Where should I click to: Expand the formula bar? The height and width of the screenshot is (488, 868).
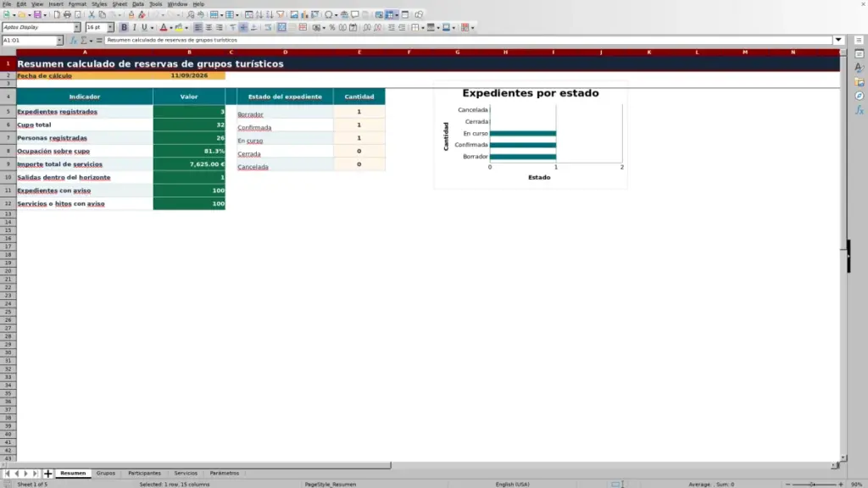click(x=838, y=40)
